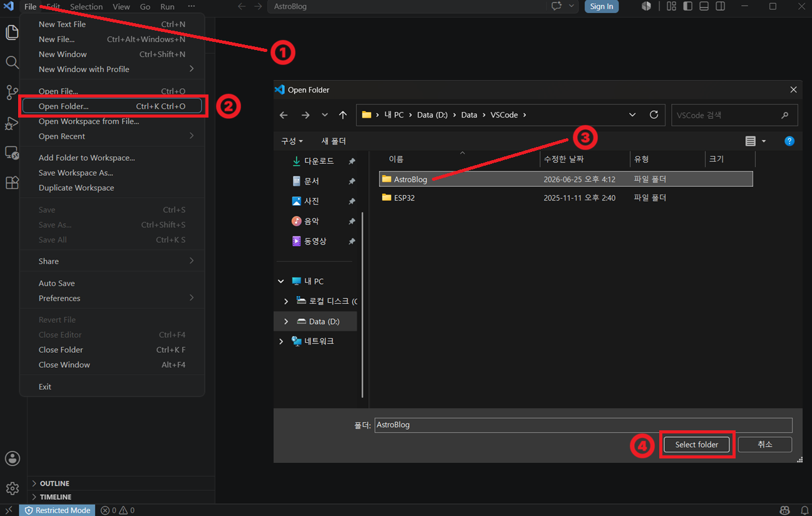
Task: Choose Add Folder to Workspace...
Action: (x=113, y=158)
